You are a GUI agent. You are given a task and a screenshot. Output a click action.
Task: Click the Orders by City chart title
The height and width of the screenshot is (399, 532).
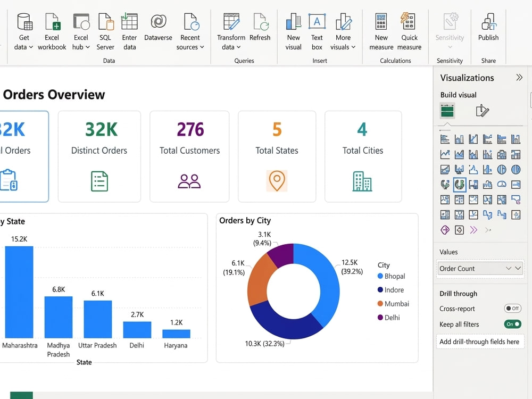(x=245, y=221)
